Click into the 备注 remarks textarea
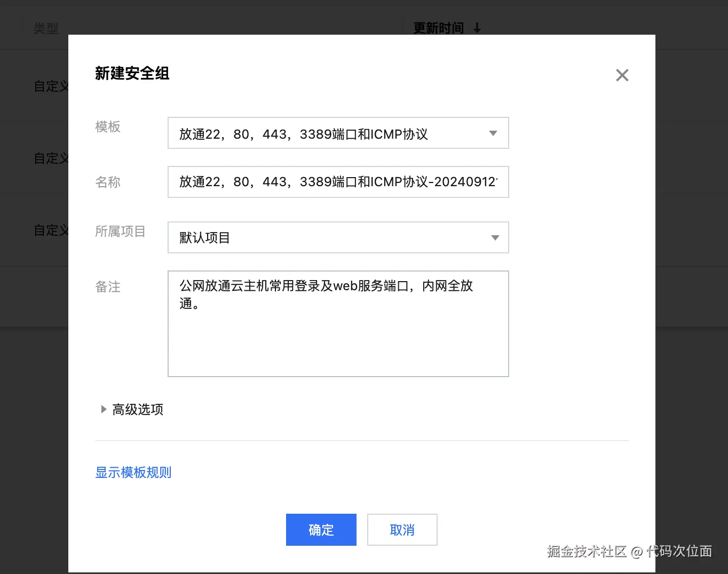This screenshot has width=728, height=574. pyautogui.click(x=338, y=324)
